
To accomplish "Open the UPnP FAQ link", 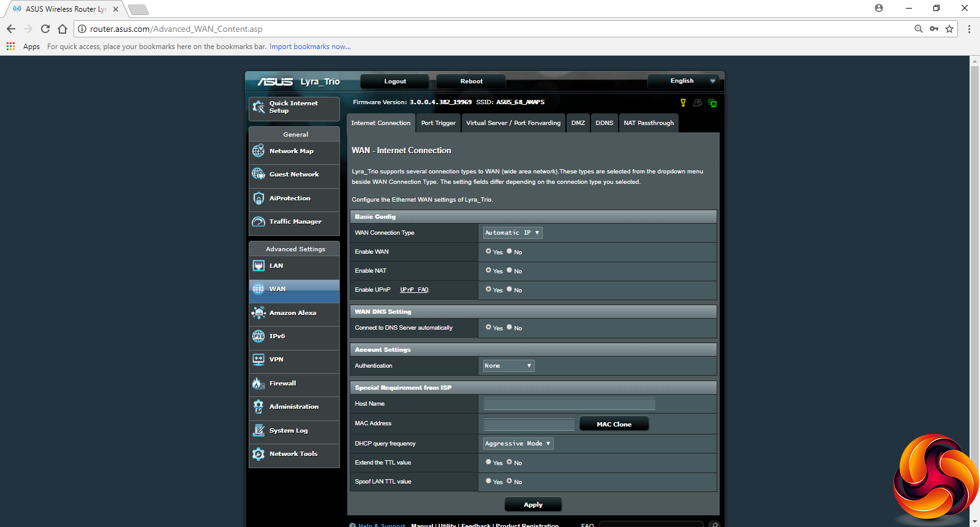I will [x=414, y=290].
